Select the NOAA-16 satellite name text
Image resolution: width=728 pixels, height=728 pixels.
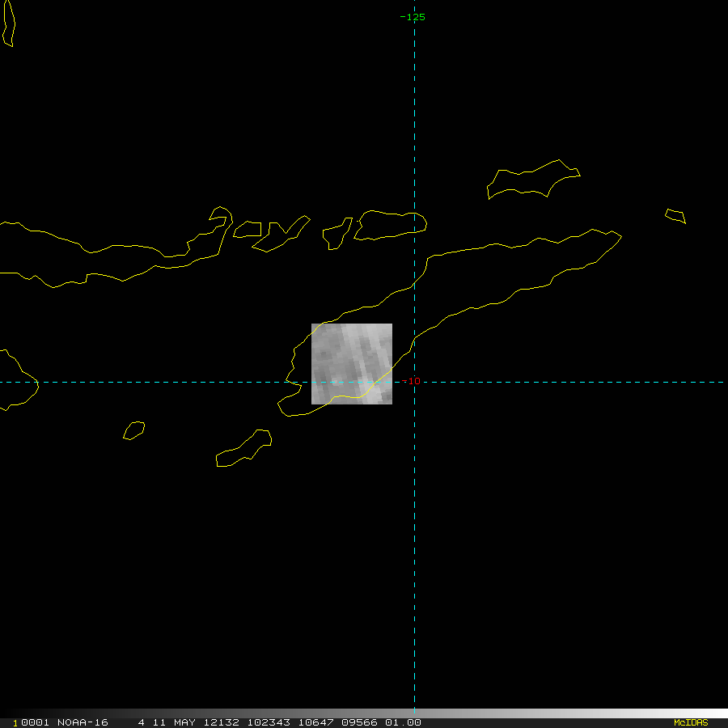coord(83,722)
